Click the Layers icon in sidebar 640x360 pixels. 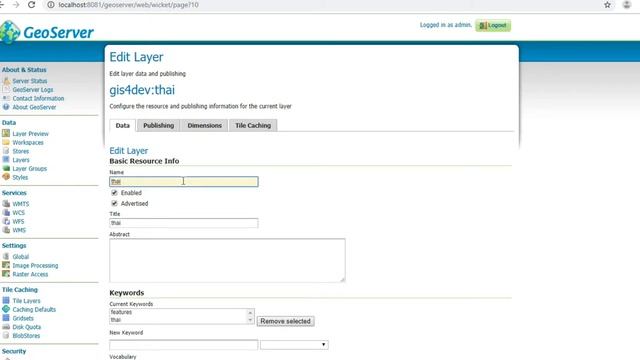pyautogui.click(x=6, y=160)
